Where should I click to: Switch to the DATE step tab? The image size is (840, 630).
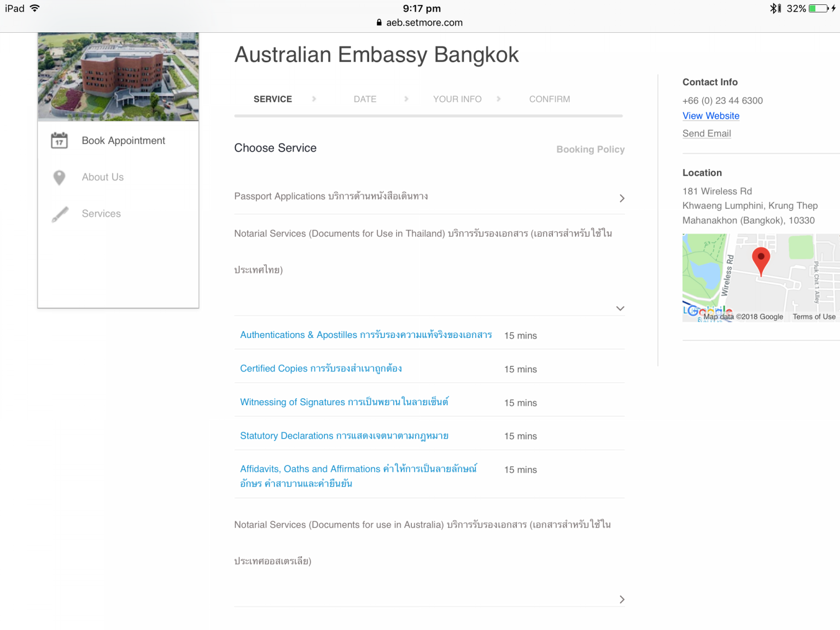click(365, 99)
